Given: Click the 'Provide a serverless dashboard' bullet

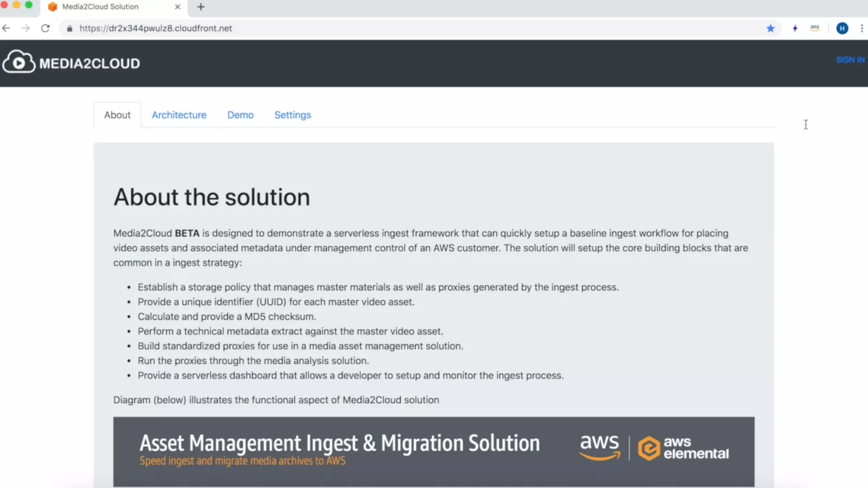Looking at the screenshot, I should click(351, 375).
